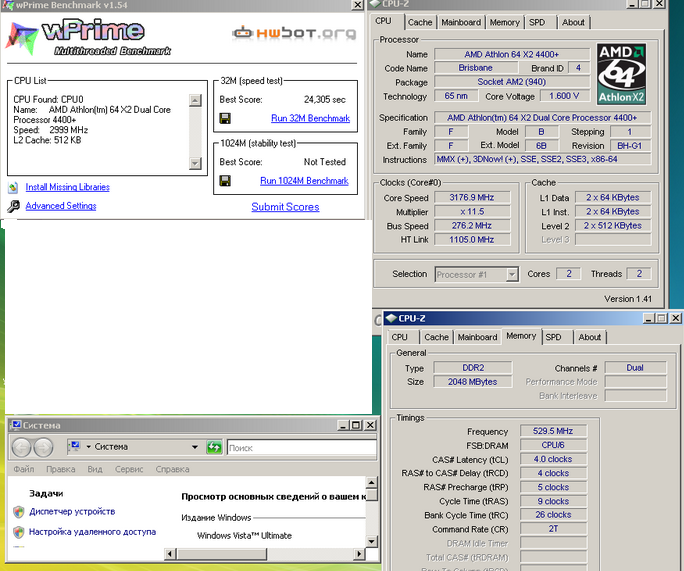
Task: Click Windows Vista Ultimate text
Action: [x=244, y=536]
